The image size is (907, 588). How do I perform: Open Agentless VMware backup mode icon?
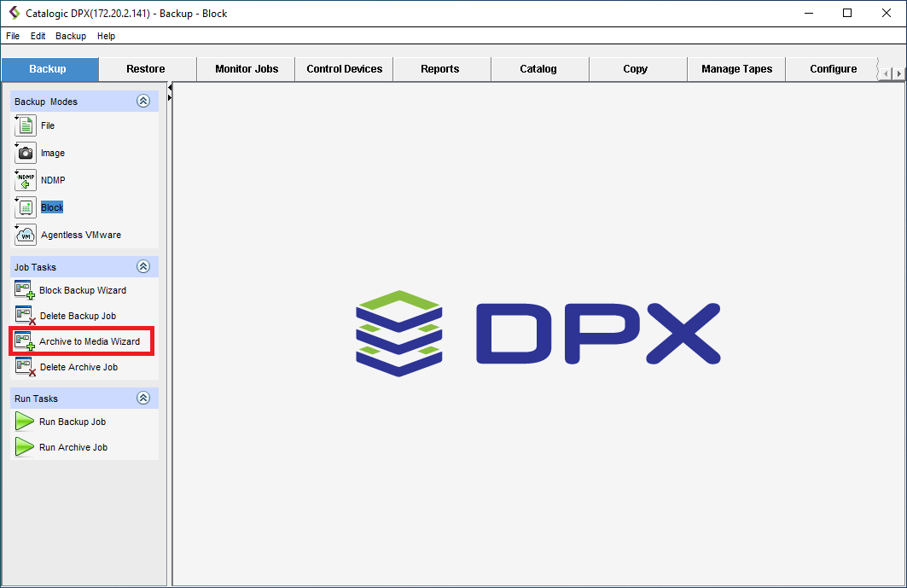[26, 235]
